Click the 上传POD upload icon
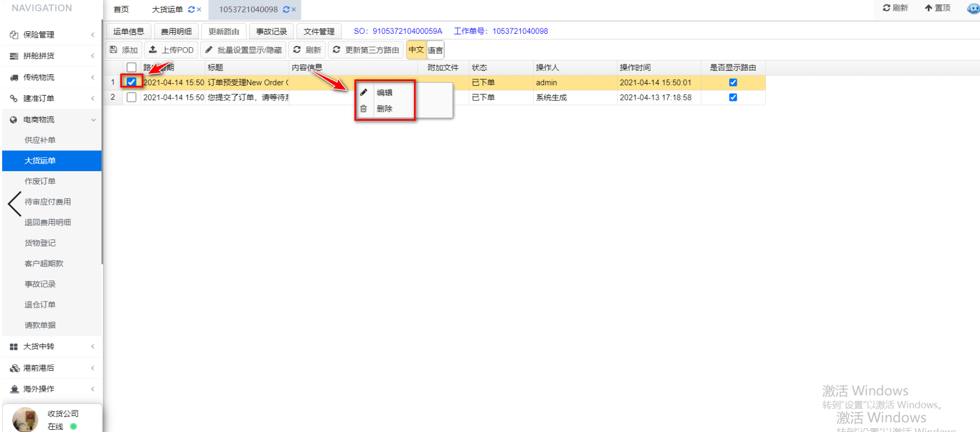This screenshot has height=432, width=980. [153, 50]
